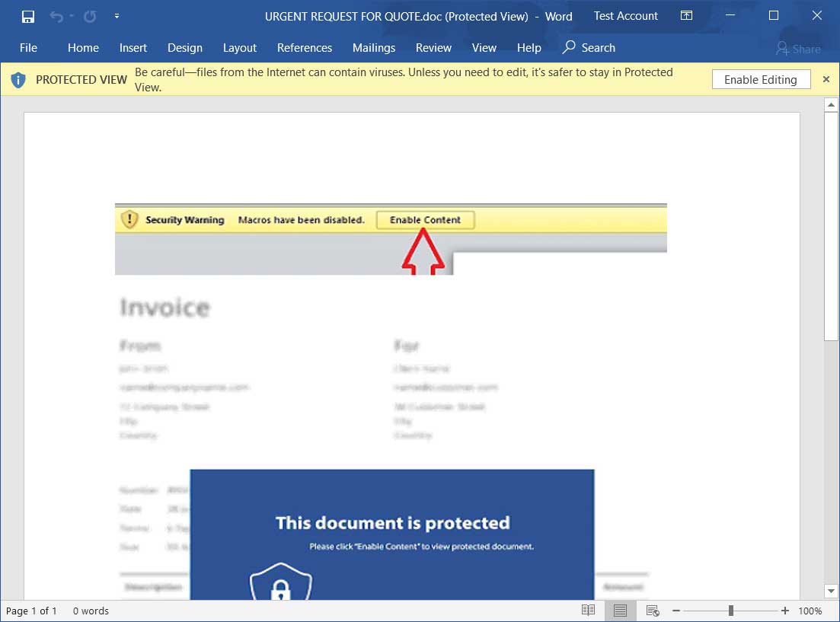Switch to the Insert tab
Image resolution: width=840 pixels, height=622 pixels.
[133, 48]
